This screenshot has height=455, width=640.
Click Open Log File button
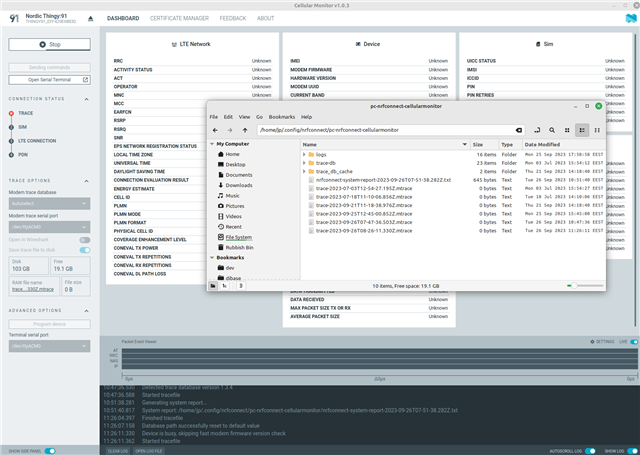pos(149,451)
